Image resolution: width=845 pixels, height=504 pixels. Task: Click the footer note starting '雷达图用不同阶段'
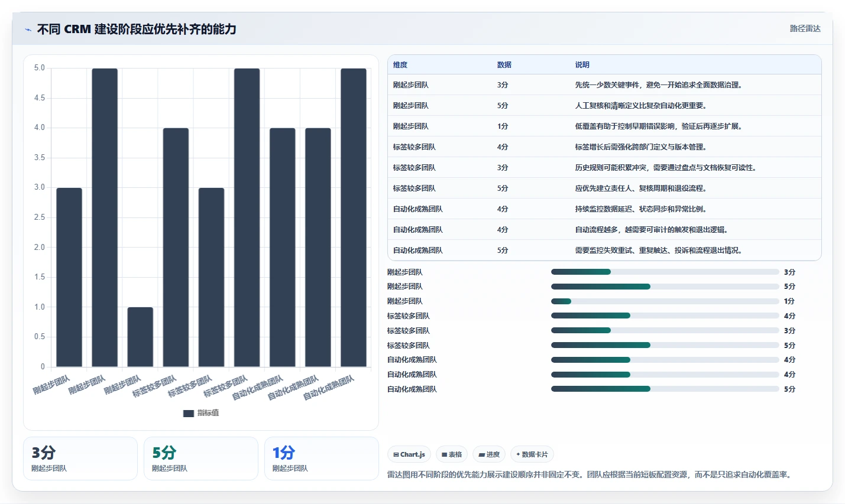click(x=590, y=474)
